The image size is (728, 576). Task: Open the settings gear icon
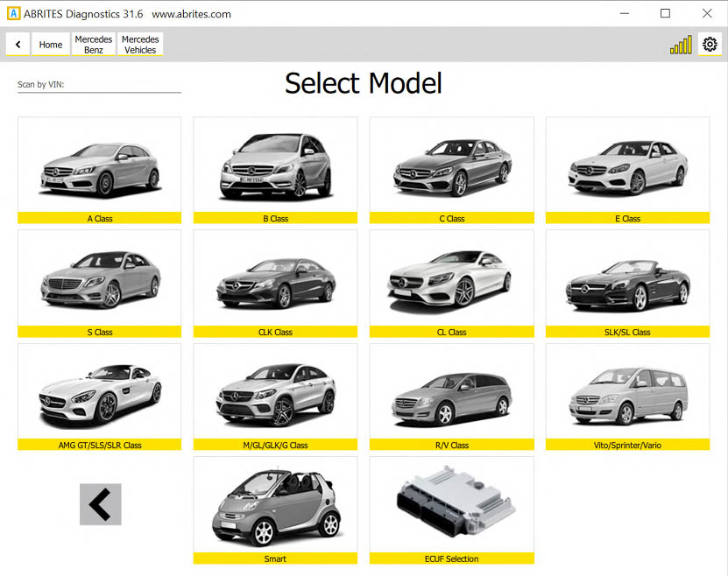point(710,44)
